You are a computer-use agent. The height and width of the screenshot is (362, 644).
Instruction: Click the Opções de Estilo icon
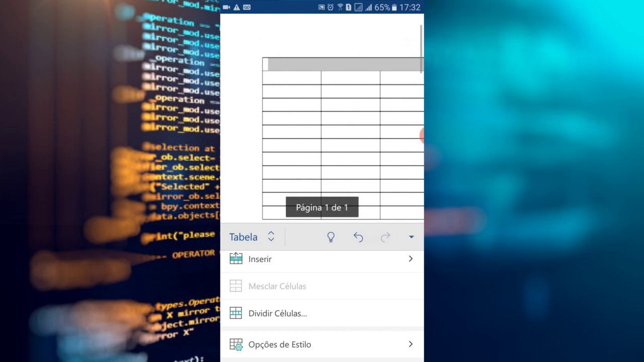tap(236, 344)
